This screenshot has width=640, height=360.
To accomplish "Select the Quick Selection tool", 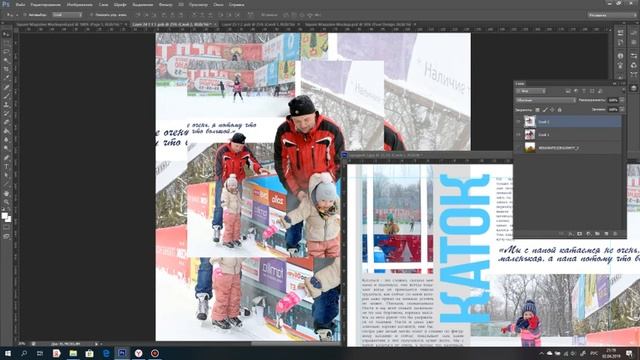I will point(7,60).
